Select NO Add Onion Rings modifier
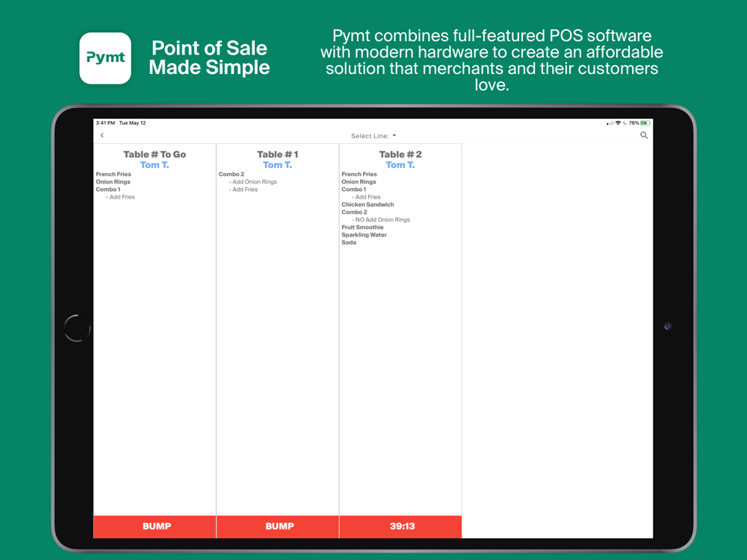Screen dimensions: 747x560 click(381, 220)
